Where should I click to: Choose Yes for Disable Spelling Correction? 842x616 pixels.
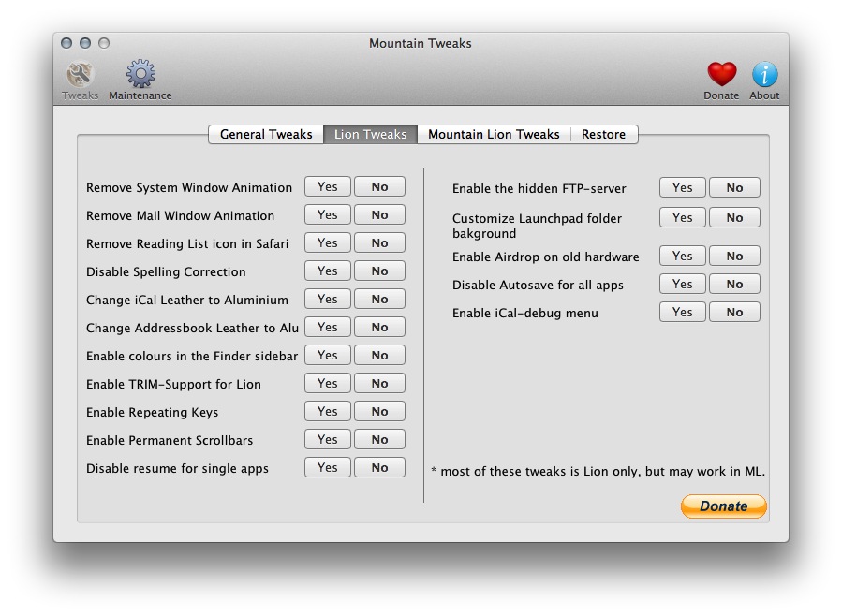coord(328,271)
